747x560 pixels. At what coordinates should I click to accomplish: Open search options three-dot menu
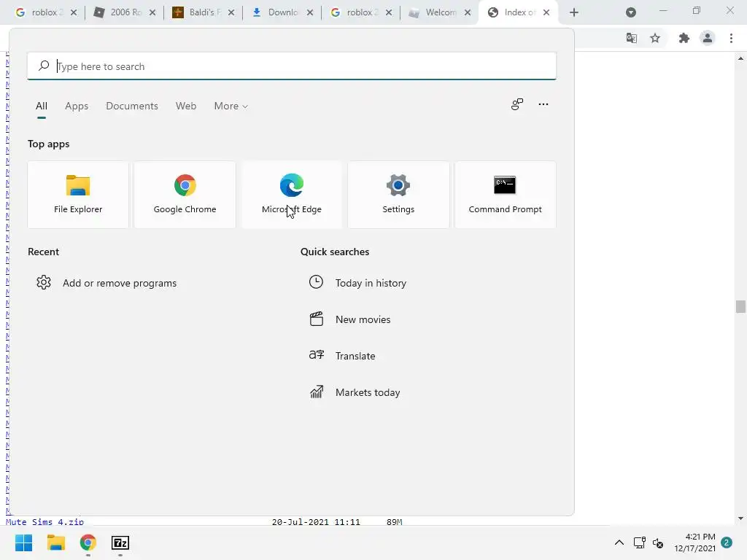(543, 104)
